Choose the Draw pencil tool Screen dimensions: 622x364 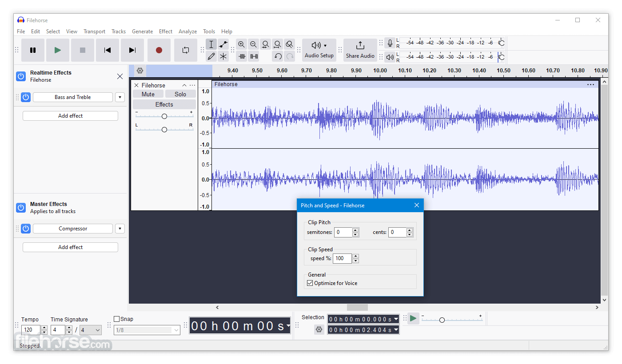click(x=211, y=56)
